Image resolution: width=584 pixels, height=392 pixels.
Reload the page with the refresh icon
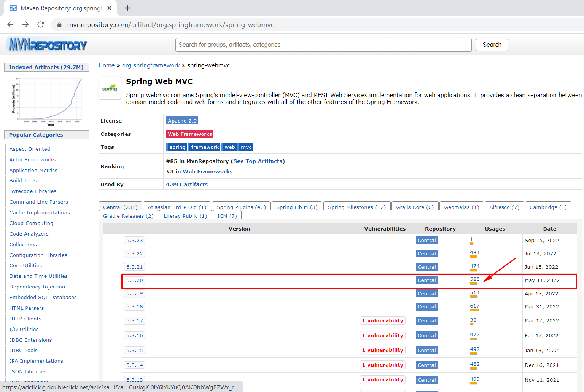(41, 24)
